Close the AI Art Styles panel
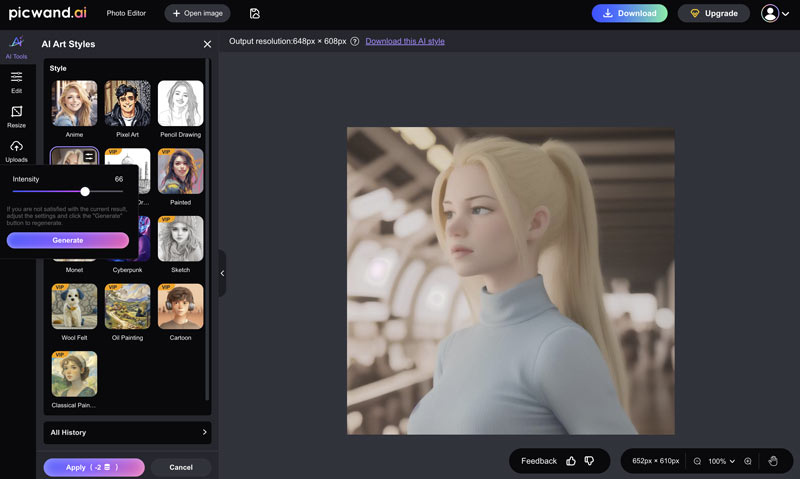The image size is (800, 479). click(207, 44)
